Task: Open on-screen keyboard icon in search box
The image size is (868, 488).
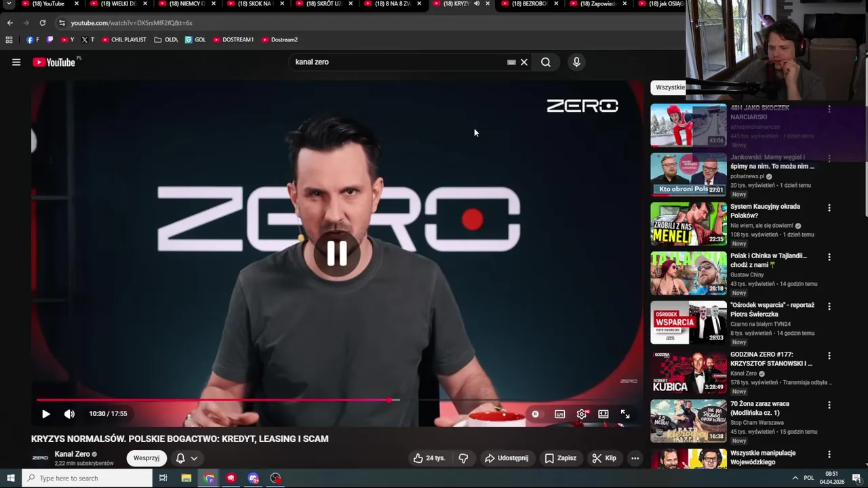Action: [511, 62]
